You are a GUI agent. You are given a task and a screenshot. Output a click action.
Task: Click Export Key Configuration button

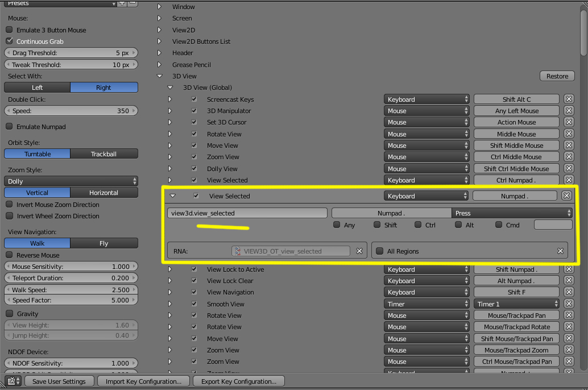tap(238, 381)
